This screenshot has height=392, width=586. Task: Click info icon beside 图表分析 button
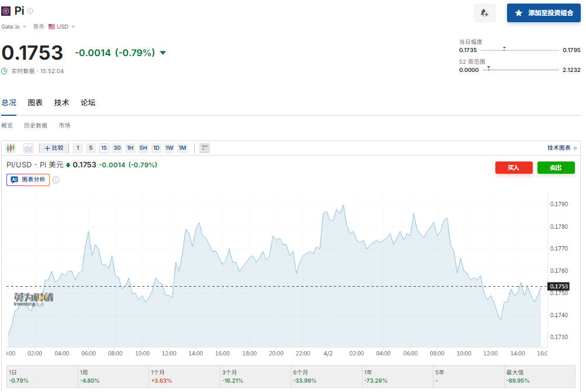coord(56,180)
